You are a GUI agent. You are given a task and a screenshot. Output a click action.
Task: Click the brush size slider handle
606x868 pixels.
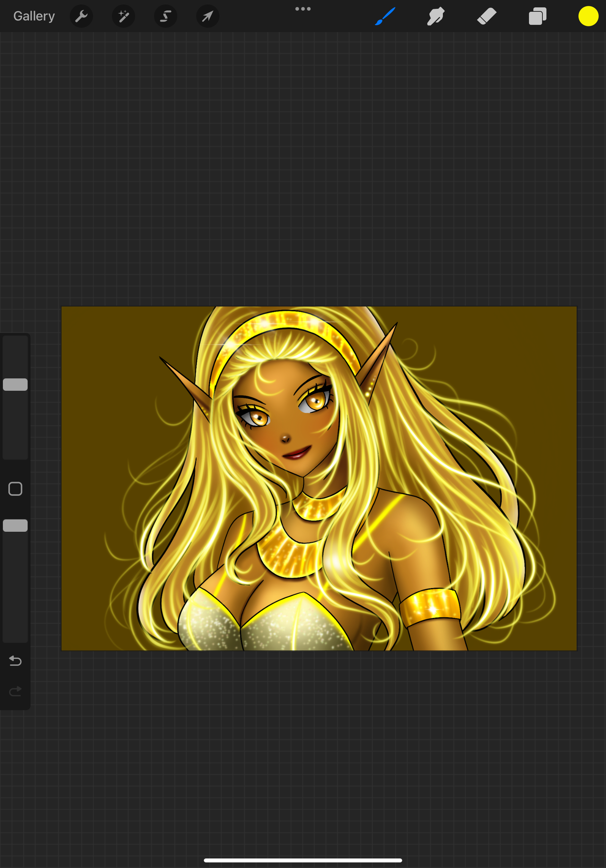pyautogui.click(x=15, y=385)
